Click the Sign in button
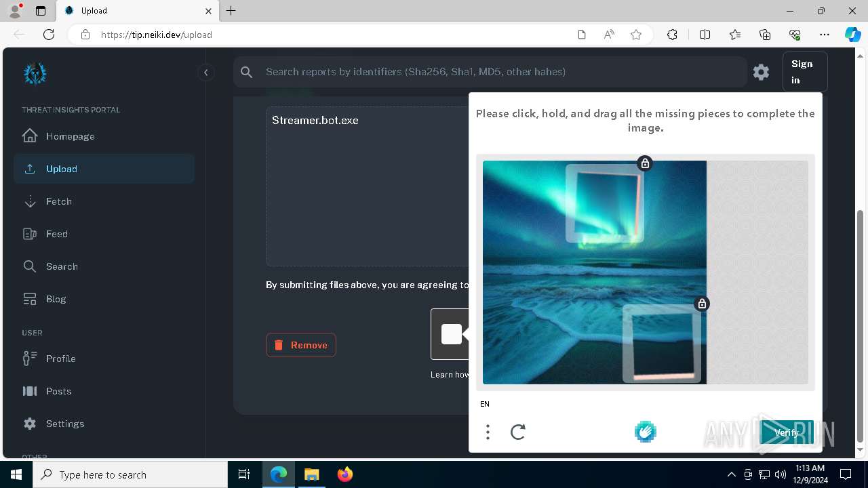 click(x=804, y=72)
